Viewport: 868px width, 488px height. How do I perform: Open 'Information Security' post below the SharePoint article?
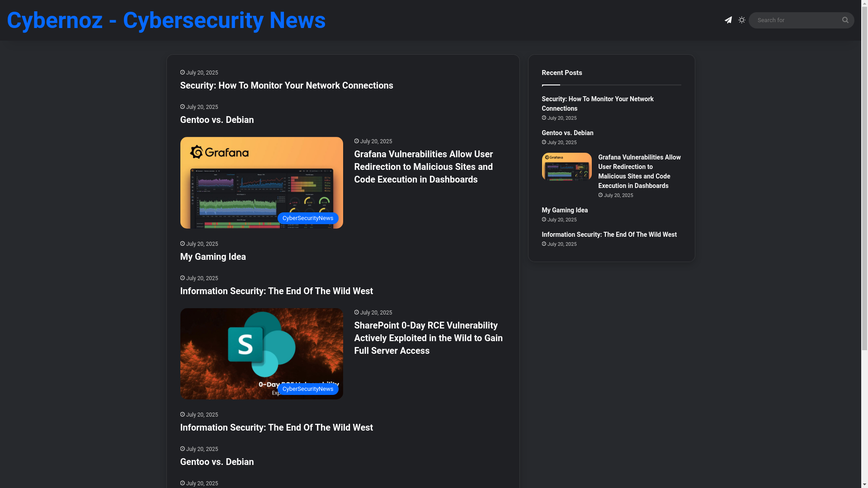[277, 427]
